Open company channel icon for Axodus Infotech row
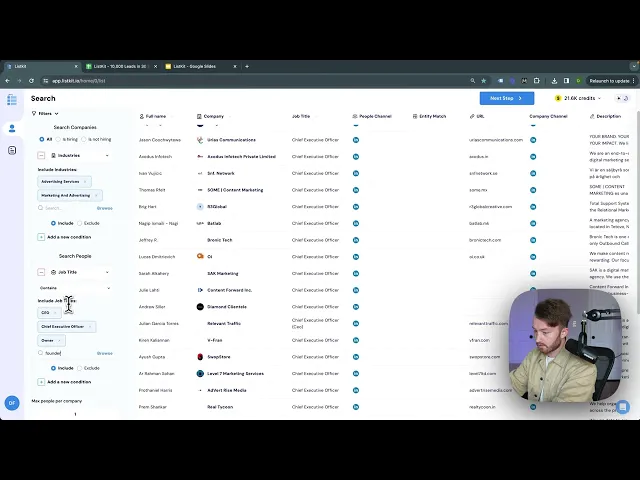 533,156
